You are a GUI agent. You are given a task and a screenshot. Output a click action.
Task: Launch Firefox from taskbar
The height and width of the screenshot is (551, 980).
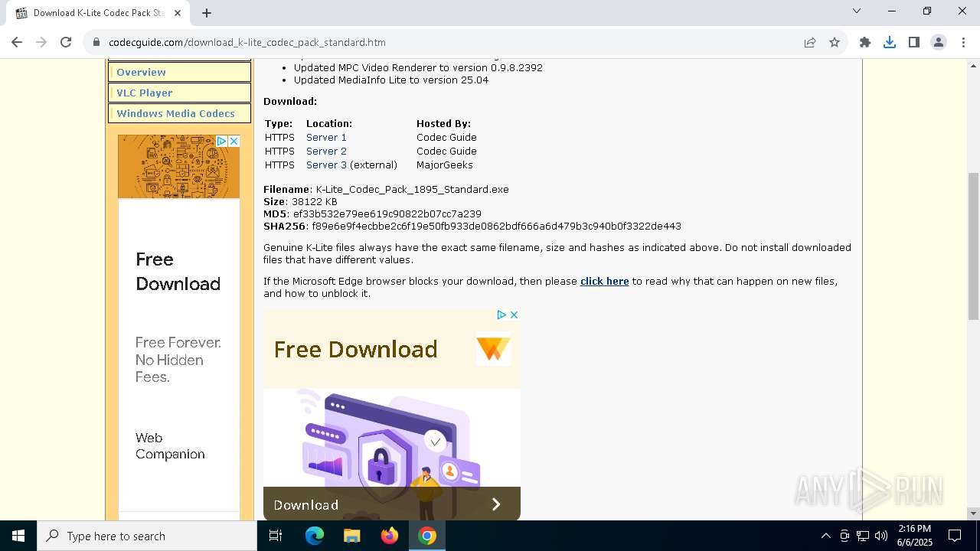click(390, 536)
